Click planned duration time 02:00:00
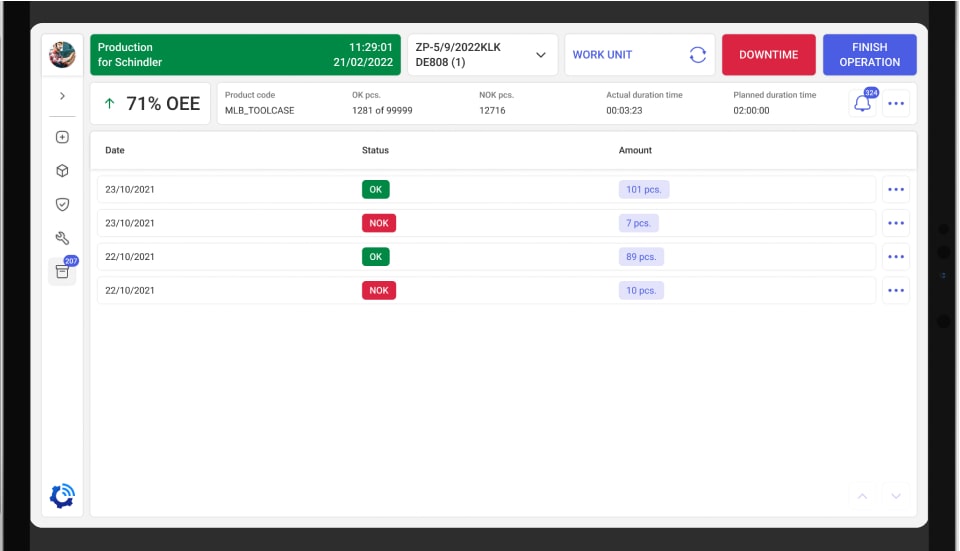 [x=751, y=110]
